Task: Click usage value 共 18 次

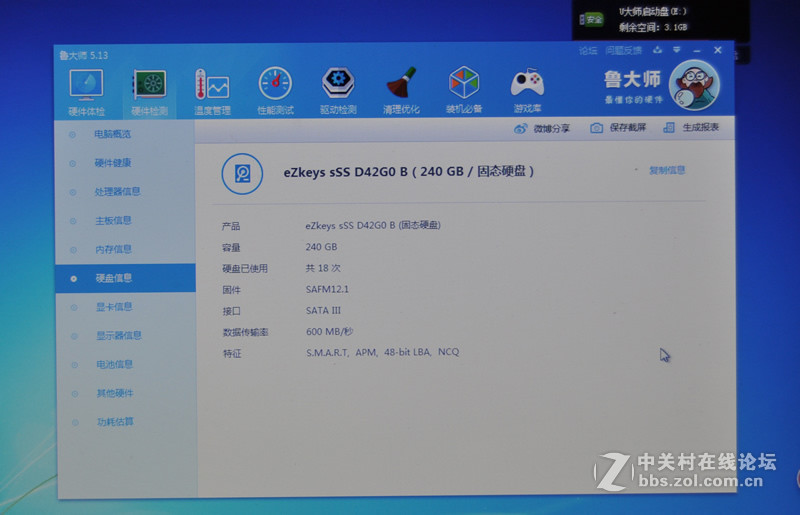Action: click(323, 268)
